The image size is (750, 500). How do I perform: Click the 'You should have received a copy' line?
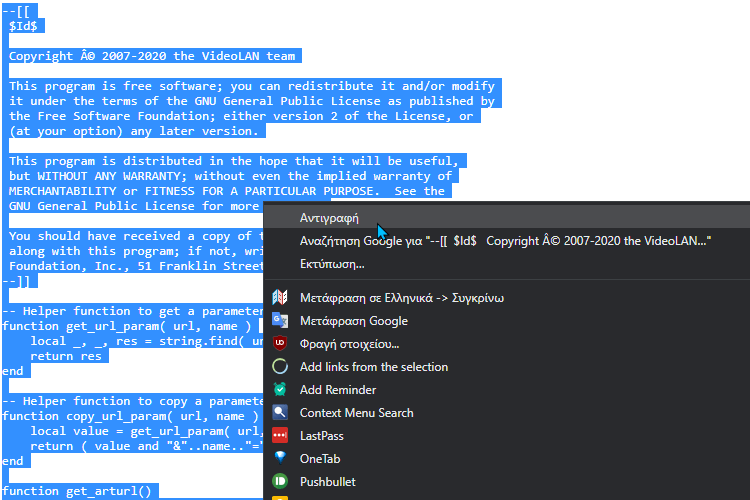click(x=136, y=236)
